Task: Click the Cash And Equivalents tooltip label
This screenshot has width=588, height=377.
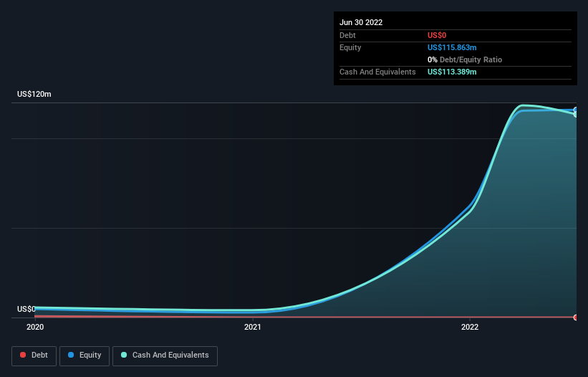Action: tap(377, 72)
